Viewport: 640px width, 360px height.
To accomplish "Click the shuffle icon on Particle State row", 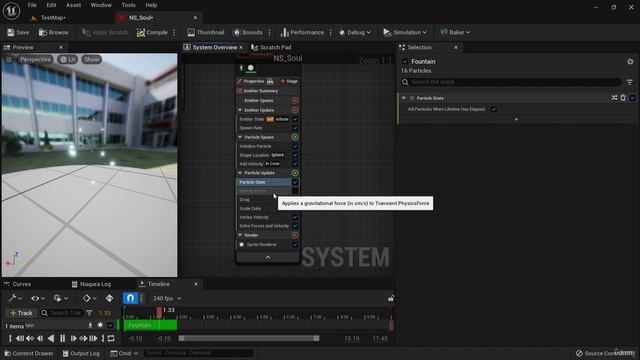I will click(x=614, y=98).
